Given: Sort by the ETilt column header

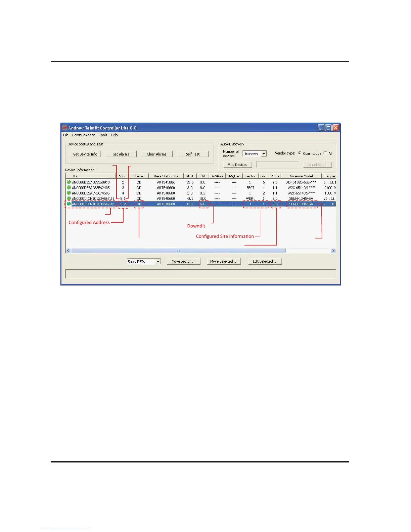Looking at the screenshot, I should [203, 176].
